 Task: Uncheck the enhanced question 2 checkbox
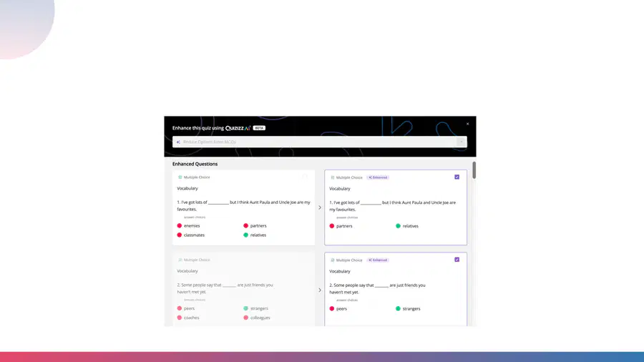pyautogui.click(x=457, y=260)
